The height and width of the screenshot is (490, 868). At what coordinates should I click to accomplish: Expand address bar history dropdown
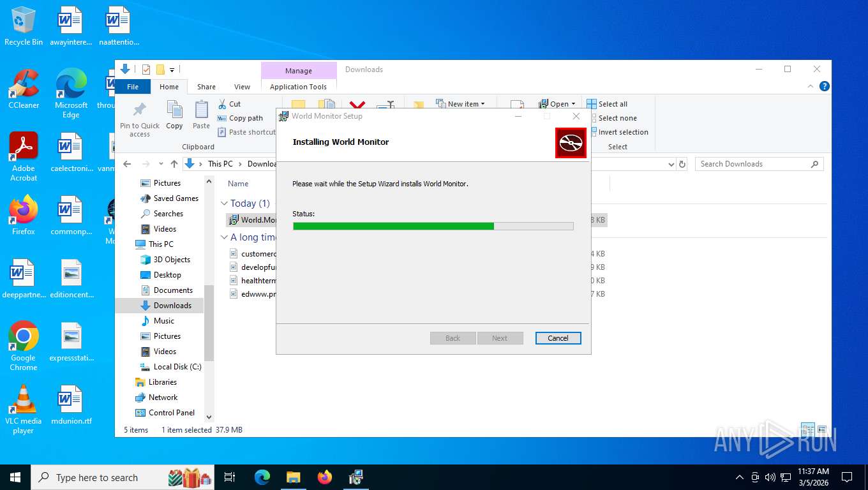tap(671, 164)
